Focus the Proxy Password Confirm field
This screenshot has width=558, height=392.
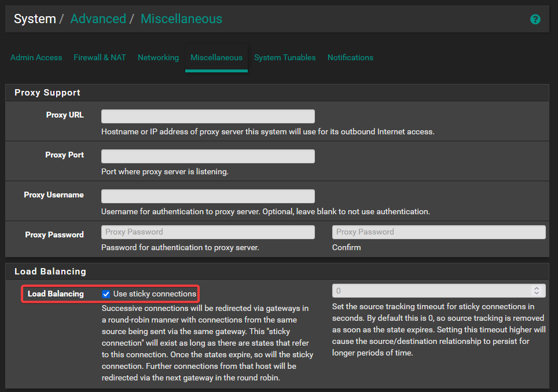pos(438,232)
